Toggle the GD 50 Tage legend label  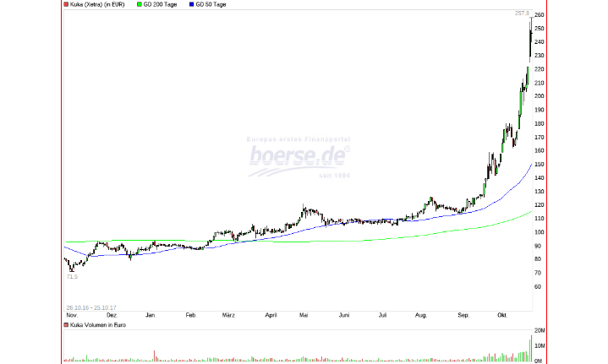[211, 4]
